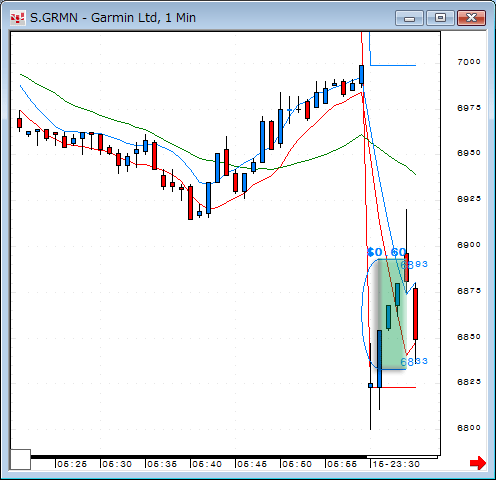496x480 pixels.
Task: Click the 6875 price scale label
Action: click(469, 291)
